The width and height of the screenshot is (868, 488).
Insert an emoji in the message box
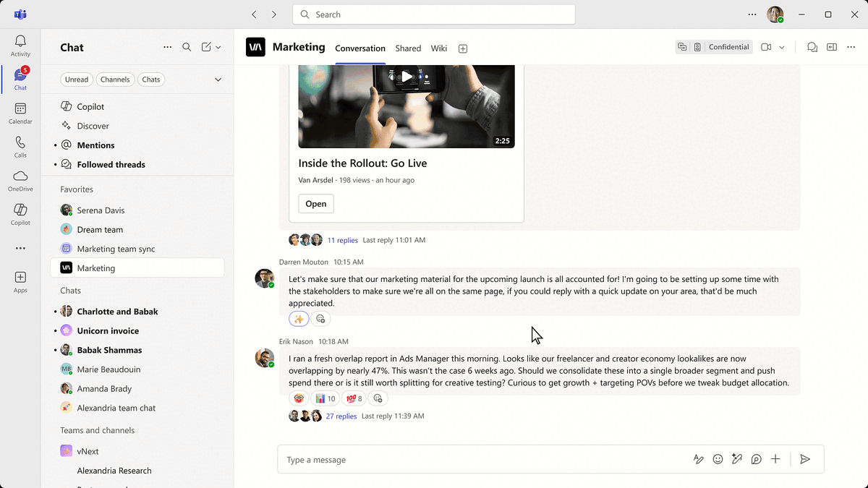click(717, 459)
